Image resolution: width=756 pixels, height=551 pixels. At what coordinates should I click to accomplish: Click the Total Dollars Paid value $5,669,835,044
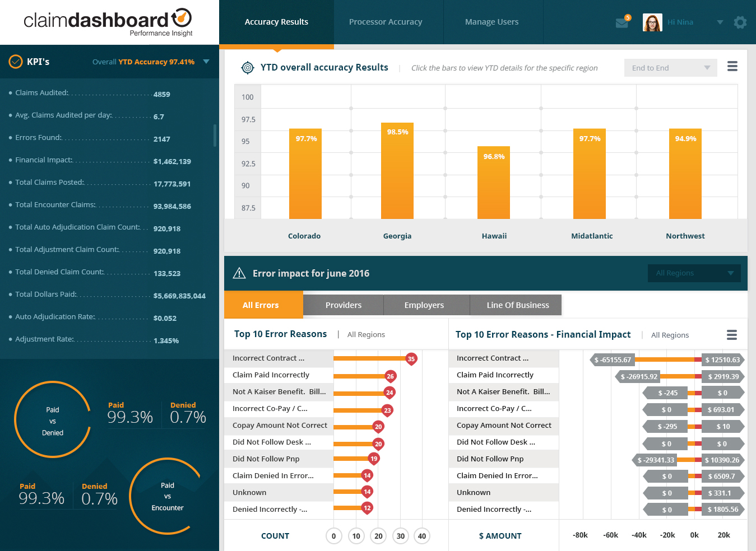coord(179,296)
